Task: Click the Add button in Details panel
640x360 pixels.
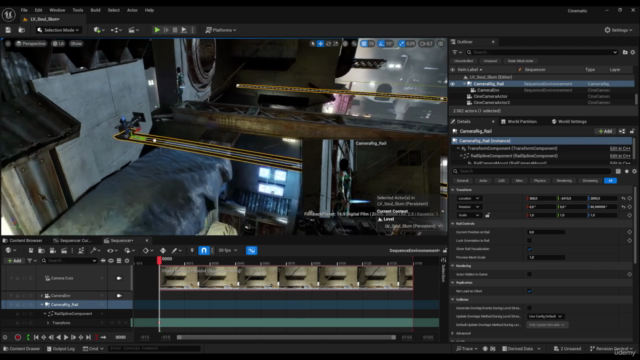Action: [605, 131]
